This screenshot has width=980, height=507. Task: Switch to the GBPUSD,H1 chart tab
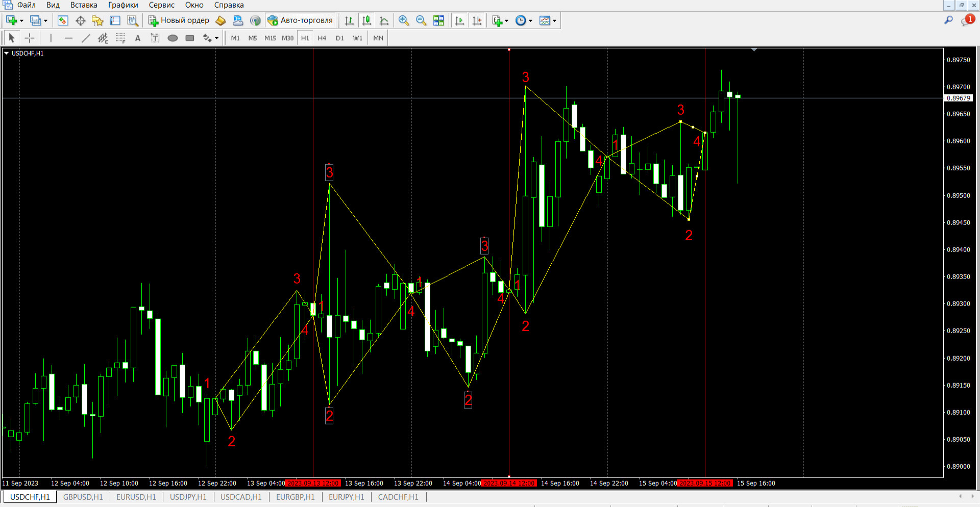pyautogui.click(x=83, y=497)
